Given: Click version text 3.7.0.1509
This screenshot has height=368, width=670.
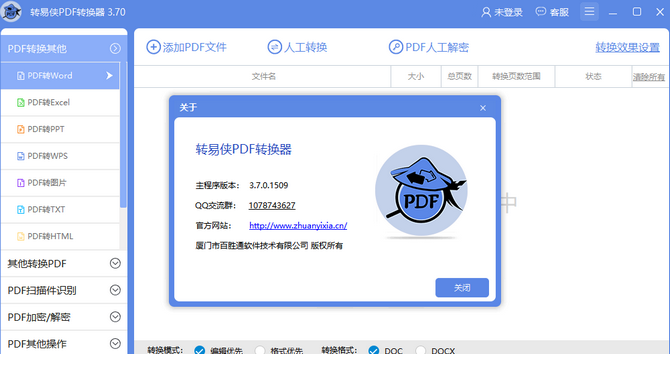Looking at the screenshot, I should (269, 185).
